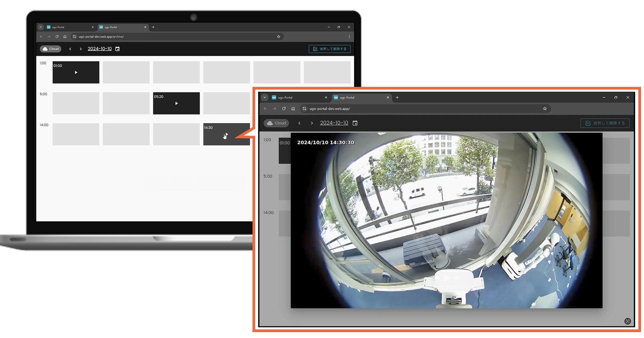Switch to second ugo Portal tab on laptop
This screenshot has height=338, width=644.
123,27
